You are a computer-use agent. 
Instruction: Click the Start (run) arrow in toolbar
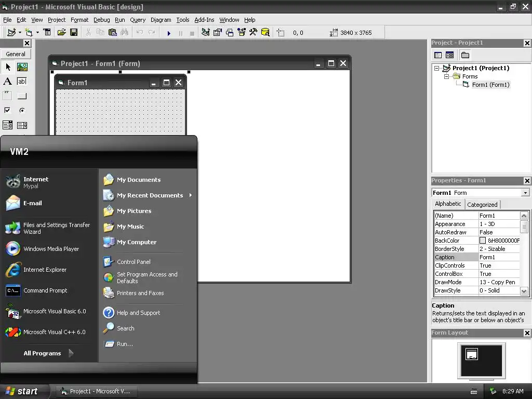(x=169, y=33)
